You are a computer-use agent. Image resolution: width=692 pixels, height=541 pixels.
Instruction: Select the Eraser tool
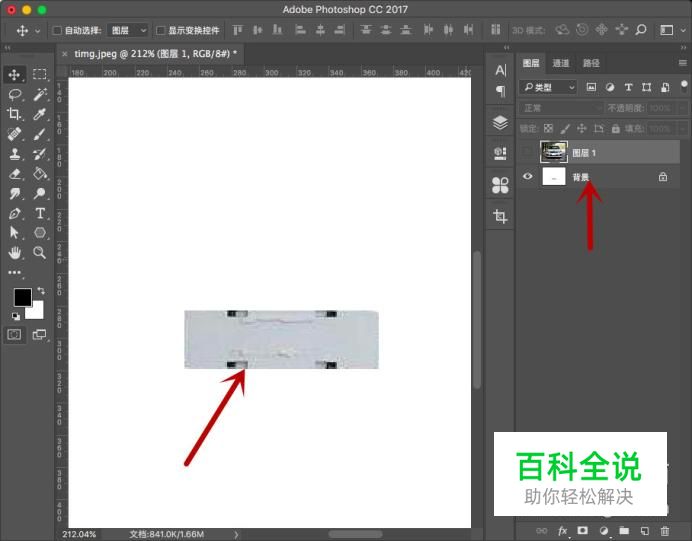point(15,173)
